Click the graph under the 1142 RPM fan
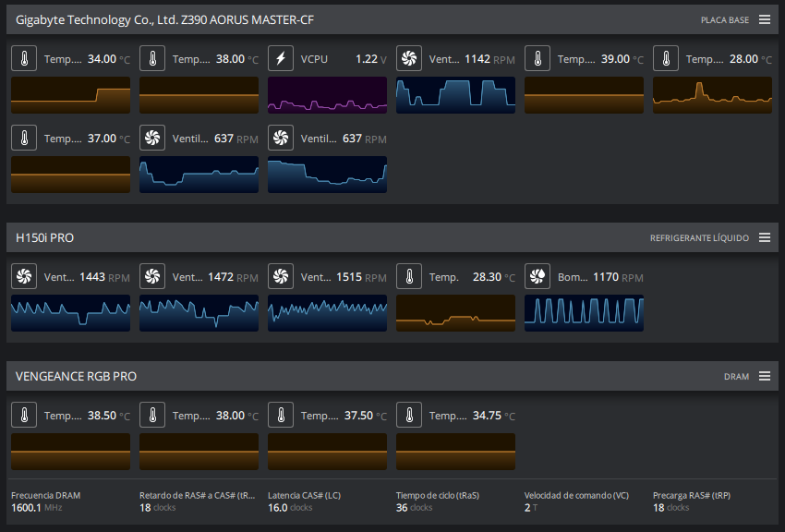 point(455,95)
